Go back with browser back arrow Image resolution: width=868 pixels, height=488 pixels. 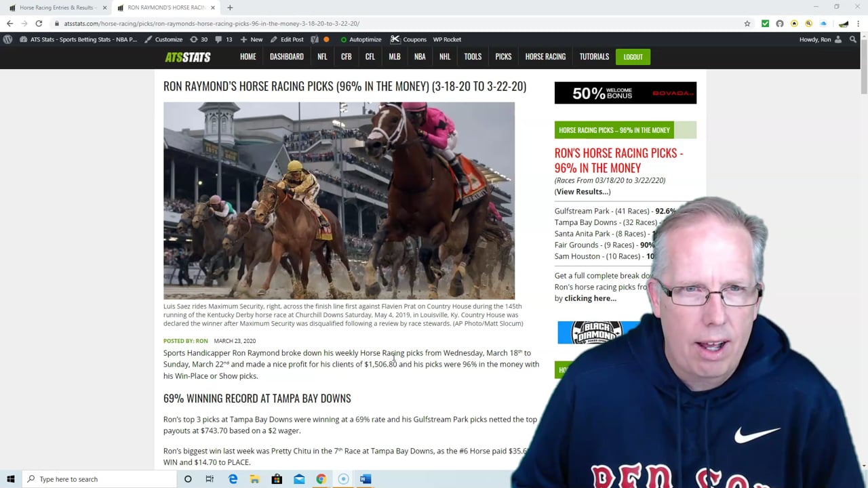[x=9, y=23]
